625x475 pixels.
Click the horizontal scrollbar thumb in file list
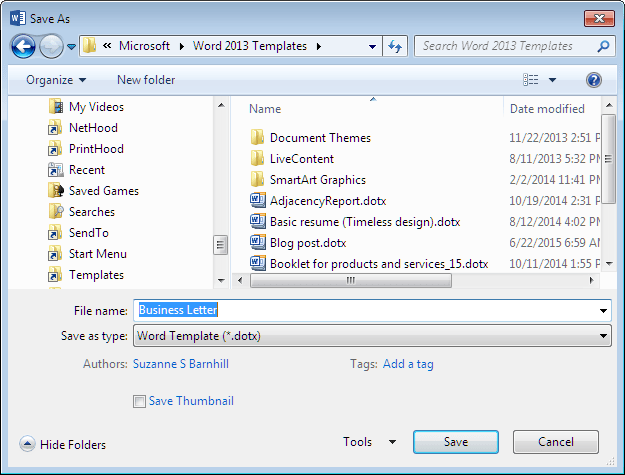(351, 281)
